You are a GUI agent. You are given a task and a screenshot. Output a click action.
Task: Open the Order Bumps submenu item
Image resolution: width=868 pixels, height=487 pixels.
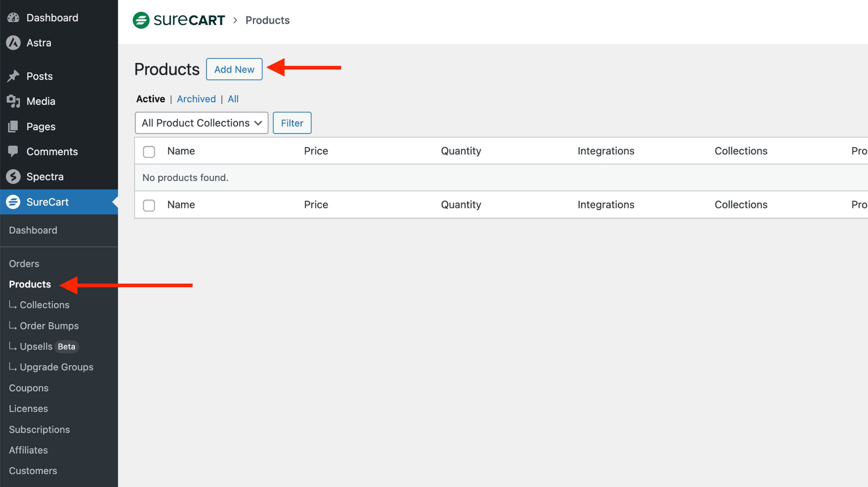(49, 326)
